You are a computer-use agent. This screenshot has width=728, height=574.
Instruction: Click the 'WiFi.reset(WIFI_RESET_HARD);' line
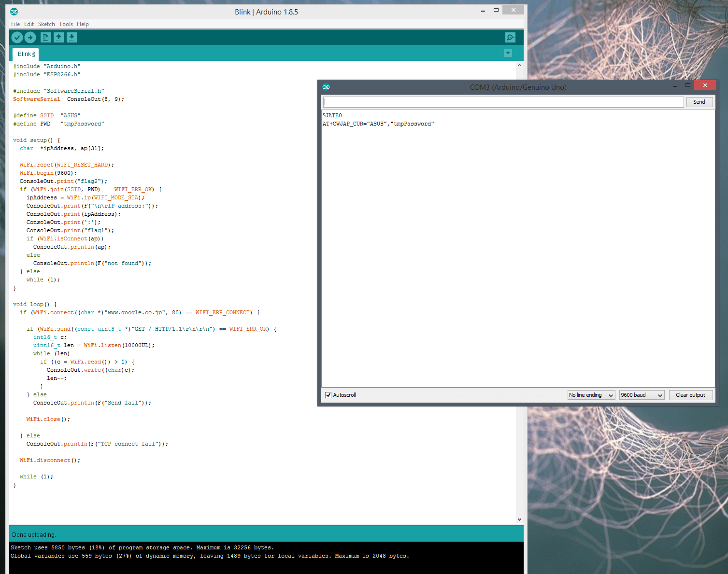tap(67, 165)
